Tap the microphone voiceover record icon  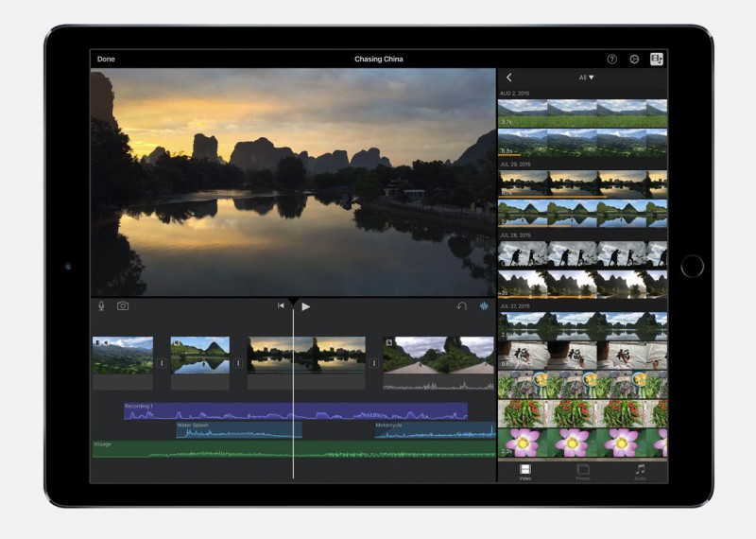101,306
